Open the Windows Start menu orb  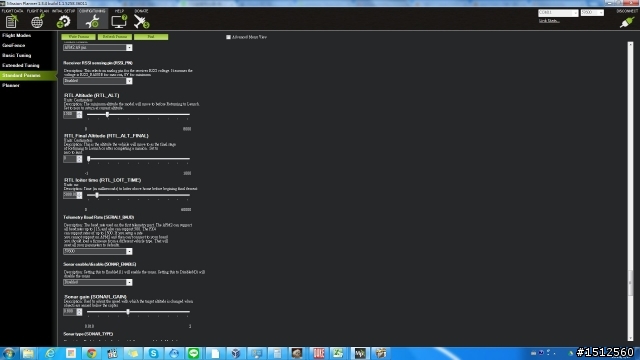9,353
